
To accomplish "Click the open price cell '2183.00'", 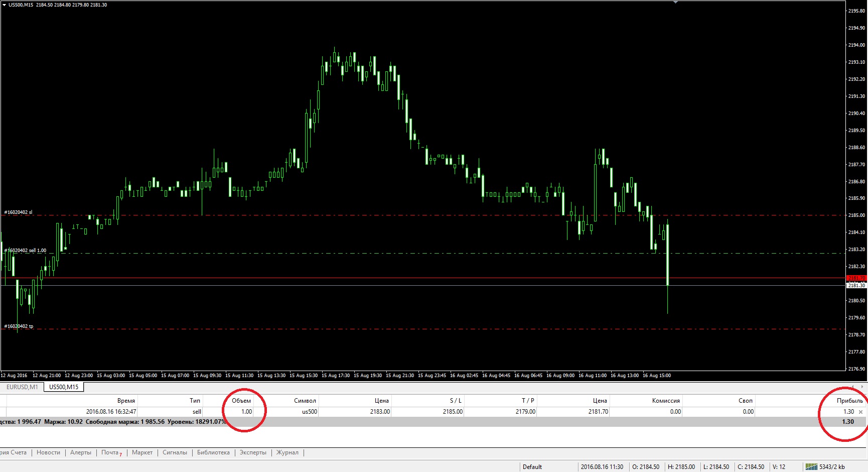I will pyautogui.click(x=380, y=412).
